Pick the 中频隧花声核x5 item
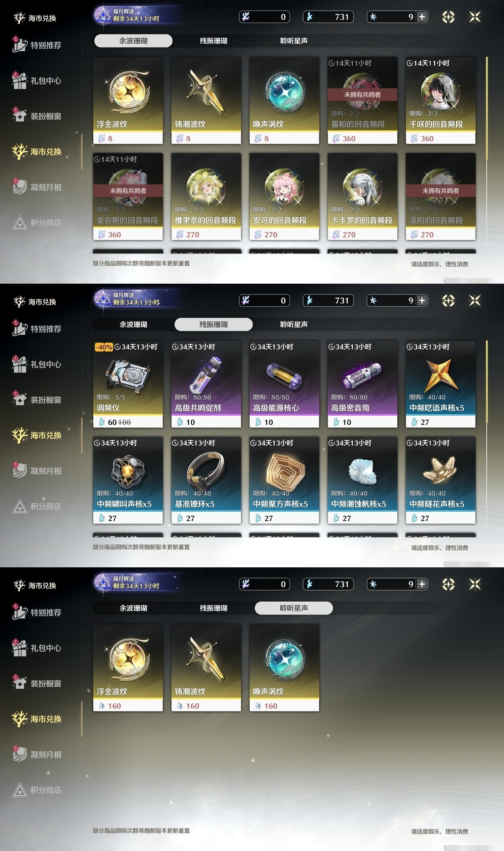The image size is (504, 851). [441, 480]
